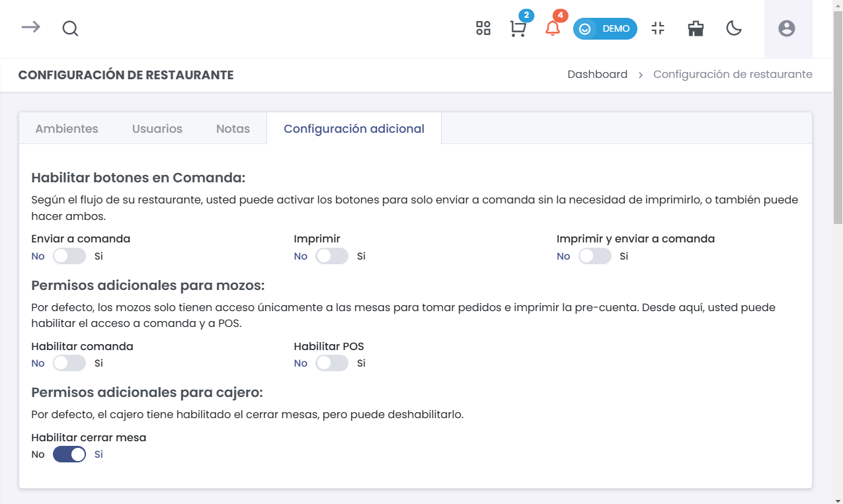
Task: Open the marketplace store icon
Action: (695, 28)
